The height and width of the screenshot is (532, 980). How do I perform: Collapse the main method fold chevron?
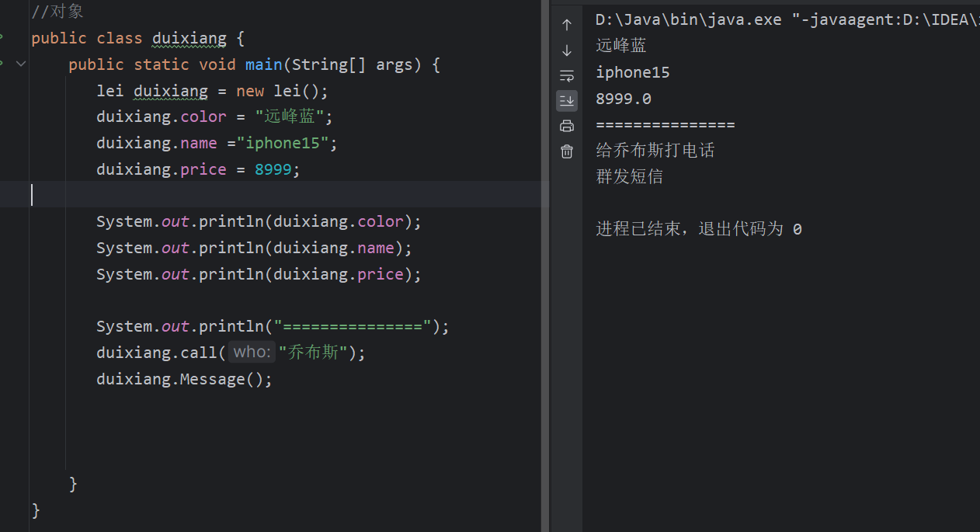pos(21,64)
